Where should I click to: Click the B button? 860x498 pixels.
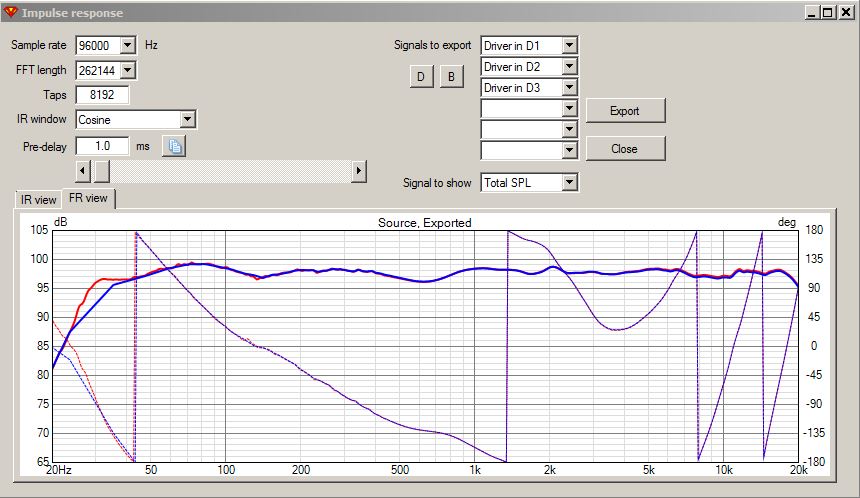point(451,77)
